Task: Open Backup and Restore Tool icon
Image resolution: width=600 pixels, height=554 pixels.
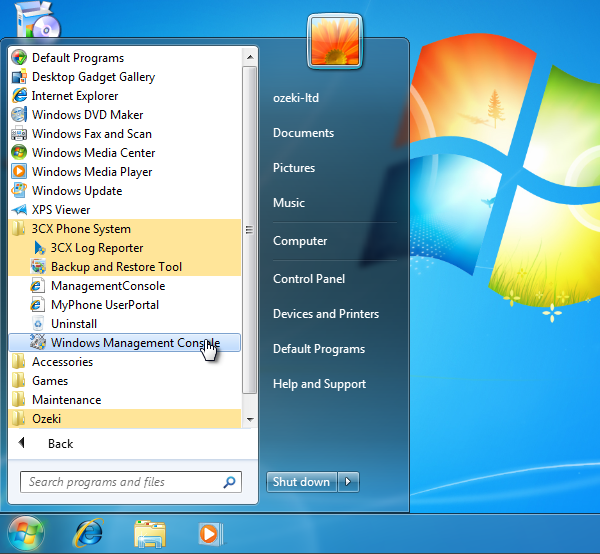Action: click(x=38, y=266)
